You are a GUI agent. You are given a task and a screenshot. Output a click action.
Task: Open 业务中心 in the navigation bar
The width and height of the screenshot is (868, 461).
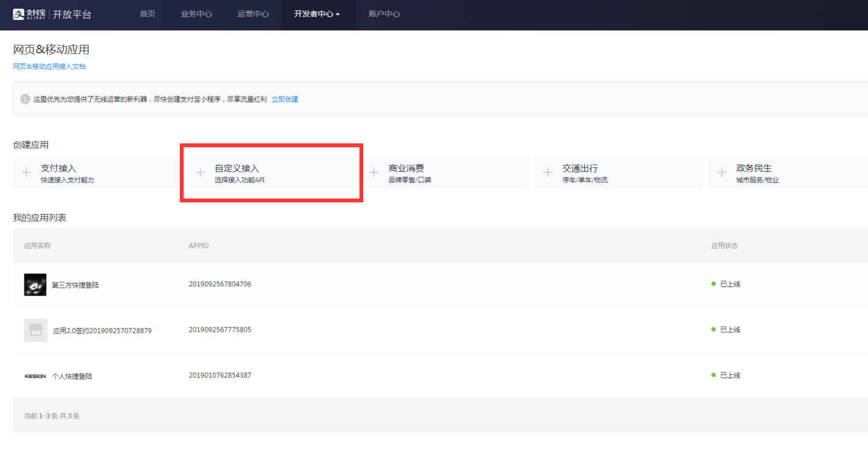coord(196,14)
